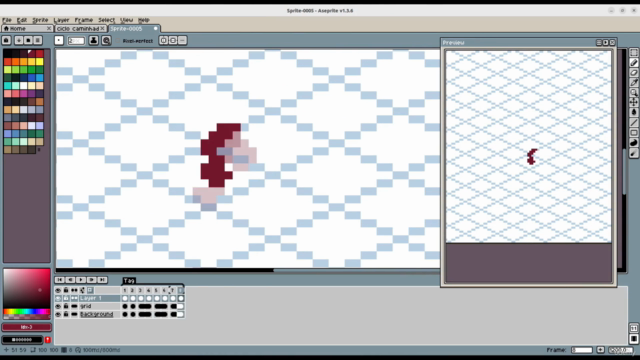
Task: Go to previous frame button
Action: pyautogui.click(x=70, y=280)
